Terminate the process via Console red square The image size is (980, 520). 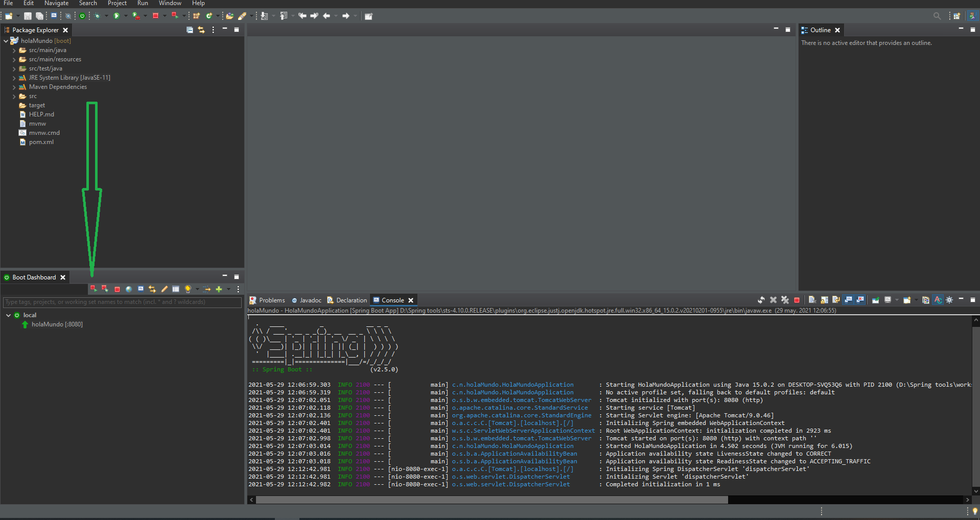[797, 300]
